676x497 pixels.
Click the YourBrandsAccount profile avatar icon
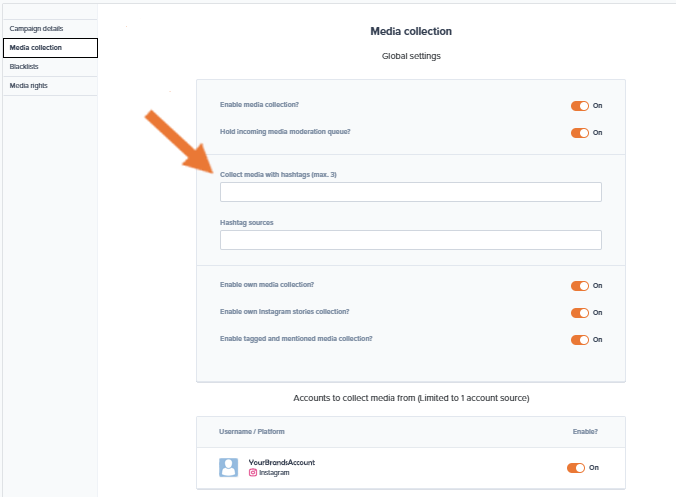pos(228,467)
